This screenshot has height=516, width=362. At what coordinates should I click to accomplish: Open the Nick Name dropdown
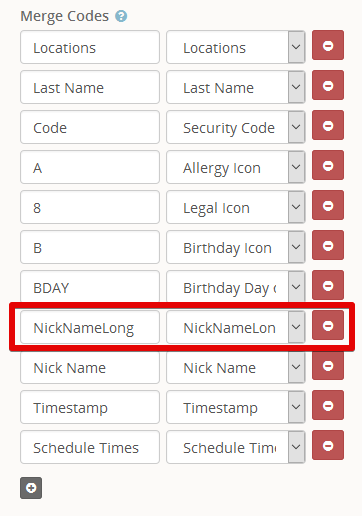coord(236,367)
